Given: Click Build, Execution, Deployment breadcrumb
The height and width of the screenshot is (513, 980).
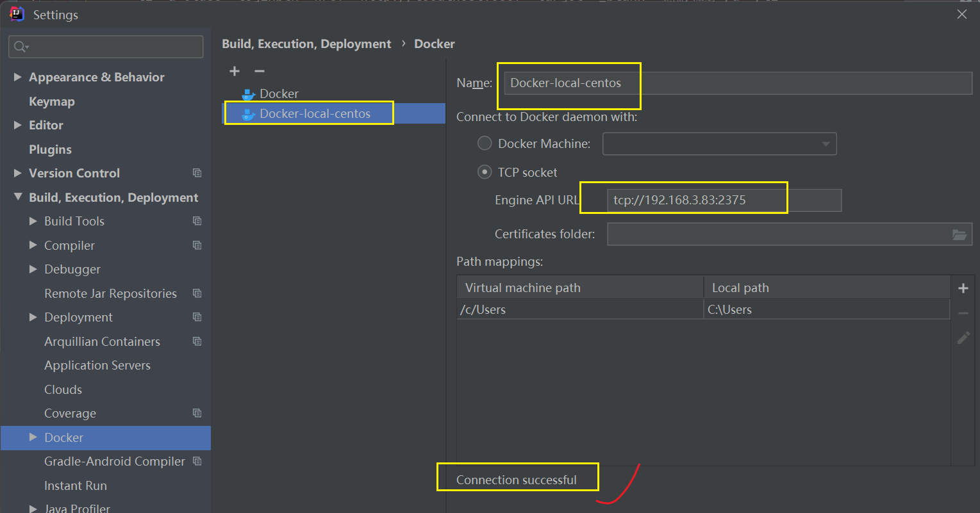Looking at the screenshot, I should pos(306,44).
